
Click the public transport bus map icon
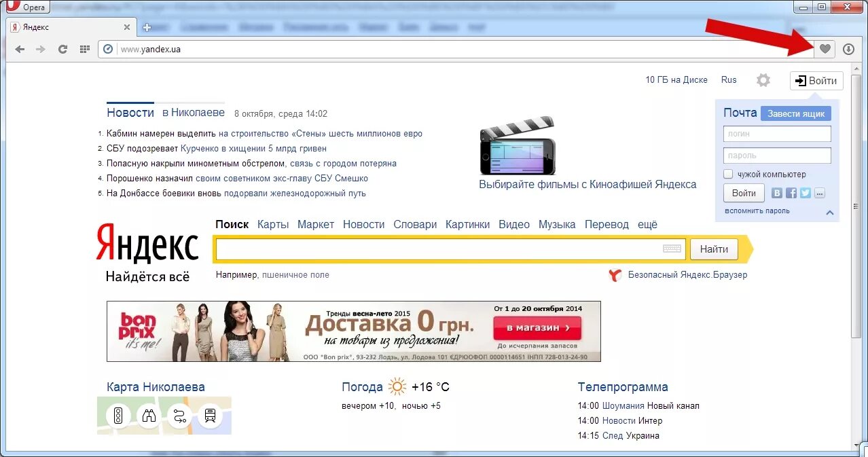click(x=210, y=416)
